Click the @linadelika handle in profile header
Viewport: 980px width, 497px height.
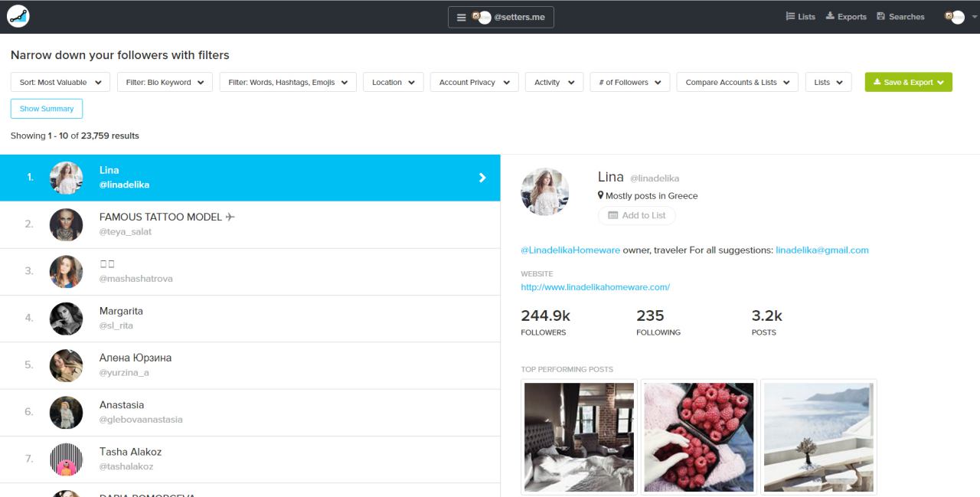(655, 178)
